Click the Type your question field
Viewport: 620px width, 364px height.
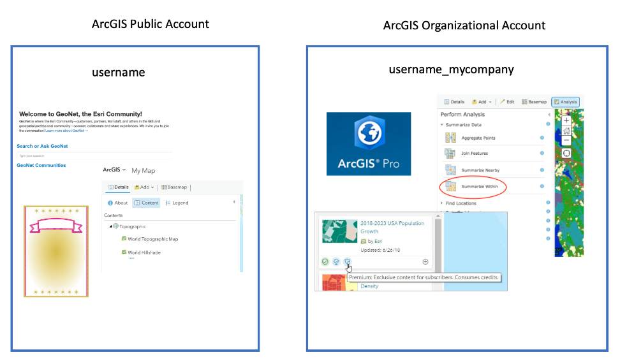pos(94,156)
